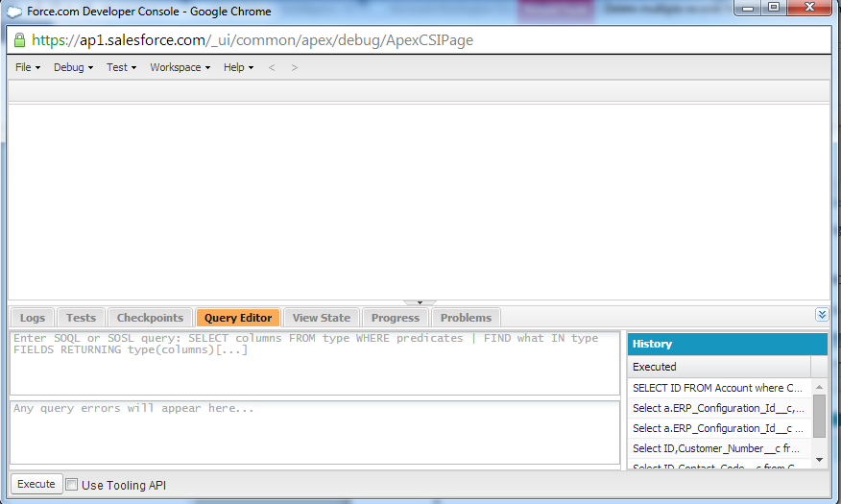Click the History scrollbar down arrow
The image size is (841, 504).
click(x=819, y=460)
